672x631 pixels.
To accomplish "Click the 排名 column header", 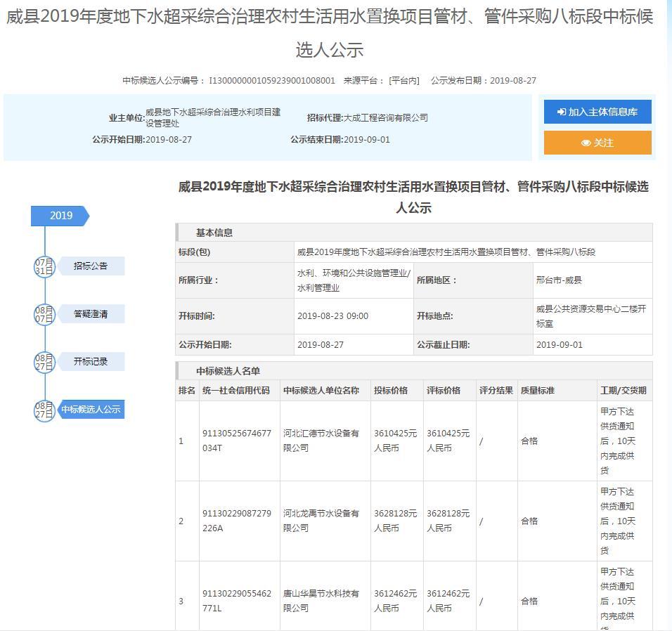I will [x=186, y=391].
